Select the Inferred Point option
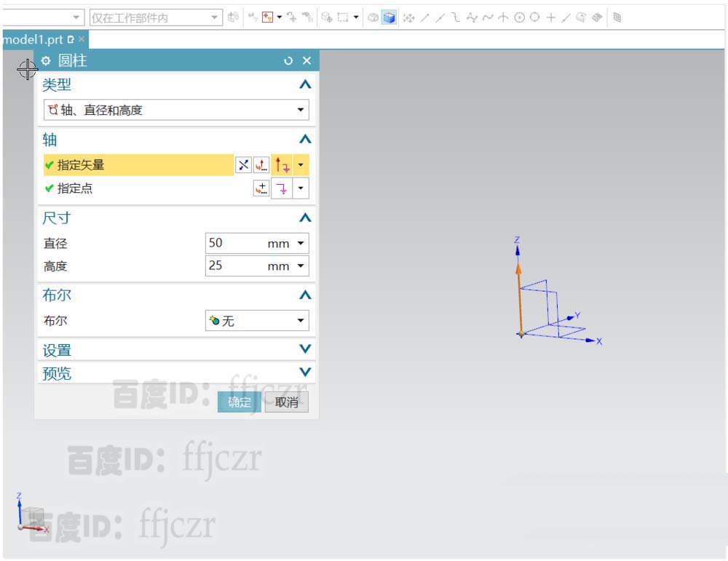The width and height of the screenshot is (728, 561). click(282, 188)
